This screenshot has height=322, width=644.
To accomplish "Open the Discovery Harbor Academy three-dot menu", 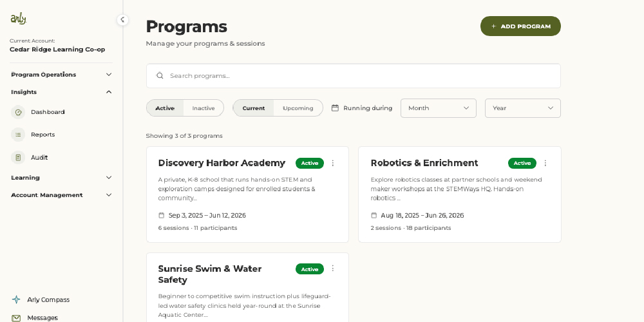I will click(333, 163).
